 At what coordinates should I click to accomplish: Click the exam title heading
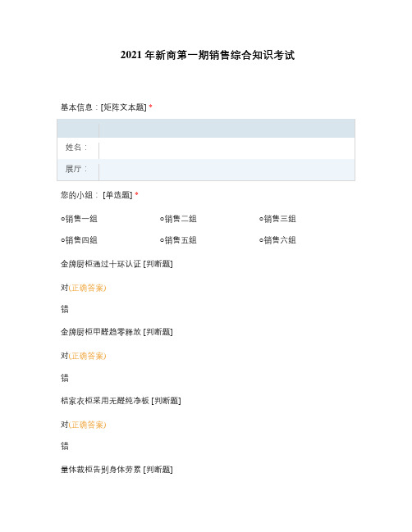pyautogui.click(x=207, y=55)
